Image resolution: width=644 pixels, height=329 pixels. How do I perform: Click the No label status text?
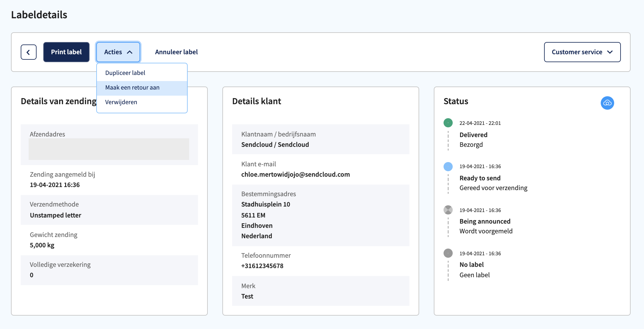pyautogui.click(x=472, y=265)
